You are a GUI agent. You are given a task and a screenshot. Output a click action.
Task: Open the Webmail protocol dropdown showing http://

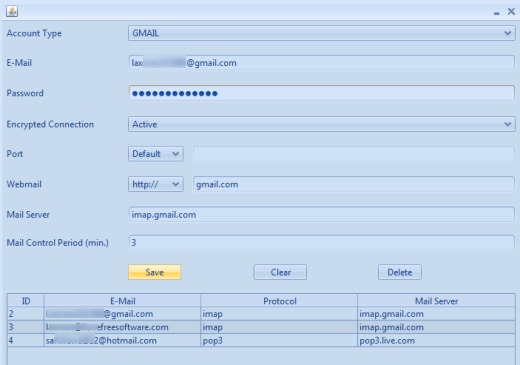point(156,184)
